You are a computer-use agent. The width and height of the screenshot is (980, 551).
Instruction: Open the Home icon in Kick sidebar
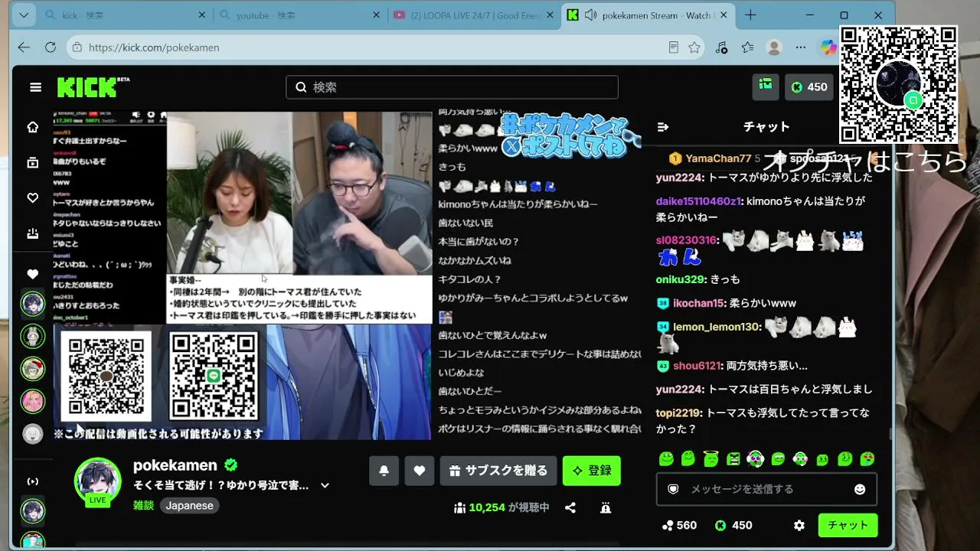click(32, 127)
